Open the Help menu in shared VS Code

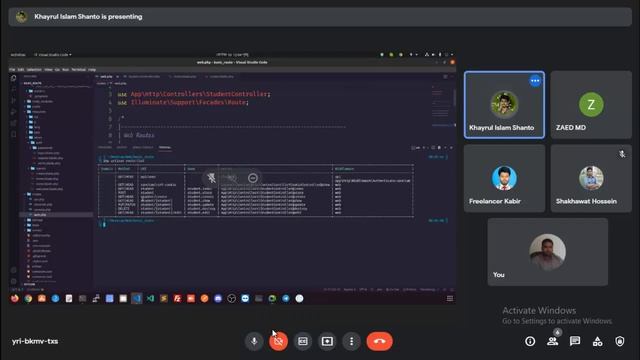tap(92, 70)
